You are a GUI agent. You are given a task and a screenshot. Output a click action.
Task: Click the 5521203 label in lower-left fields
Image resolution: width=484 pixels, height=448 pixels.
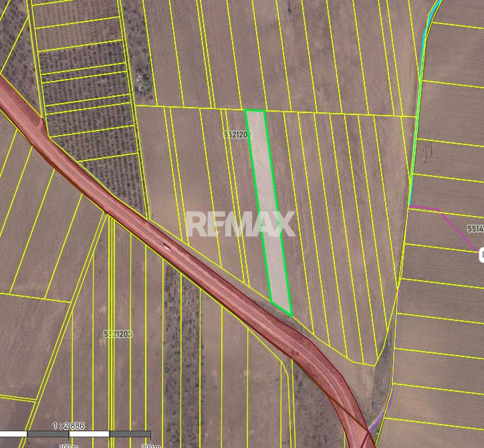[118, 333]
